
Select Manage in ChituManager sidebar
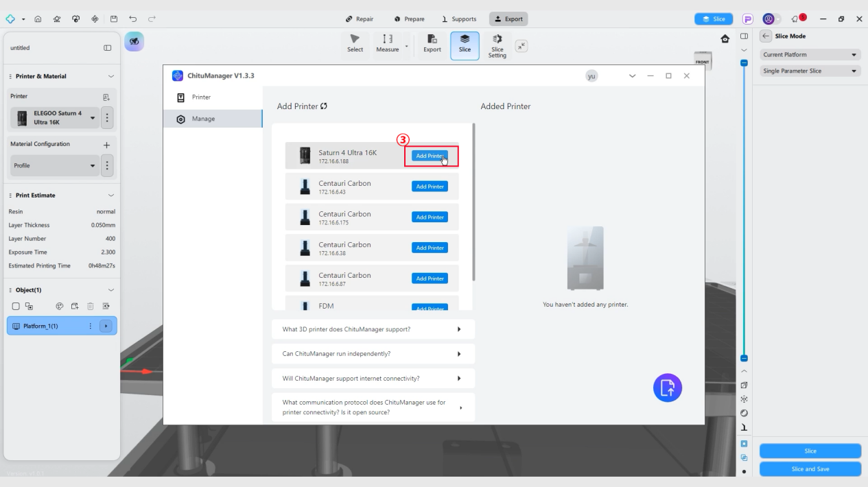(x=213, y=119)
